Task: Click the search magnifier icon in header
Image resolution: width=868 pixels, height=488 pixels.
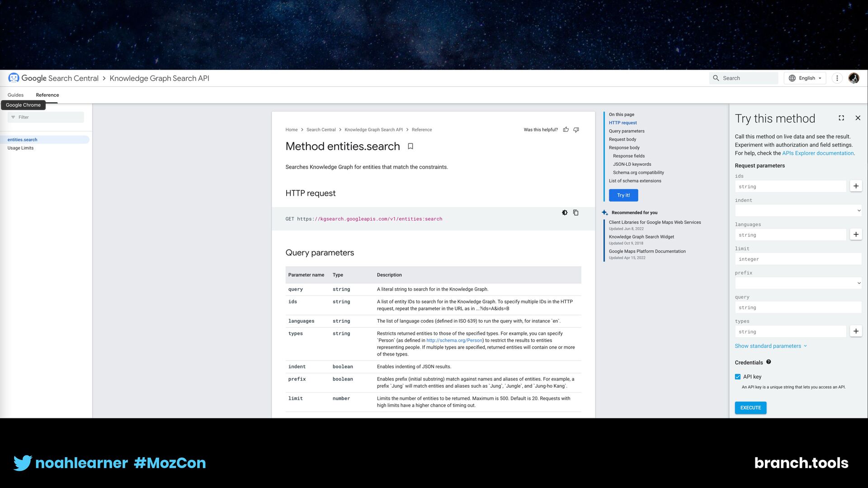Action: (716, 78)
